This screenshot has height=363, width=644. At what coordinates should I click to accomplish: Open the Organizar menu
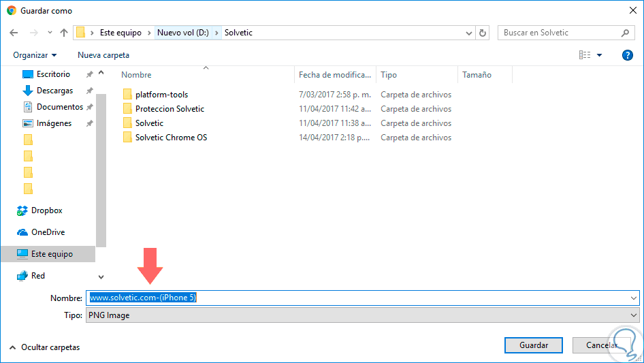[x=35, y=55]
